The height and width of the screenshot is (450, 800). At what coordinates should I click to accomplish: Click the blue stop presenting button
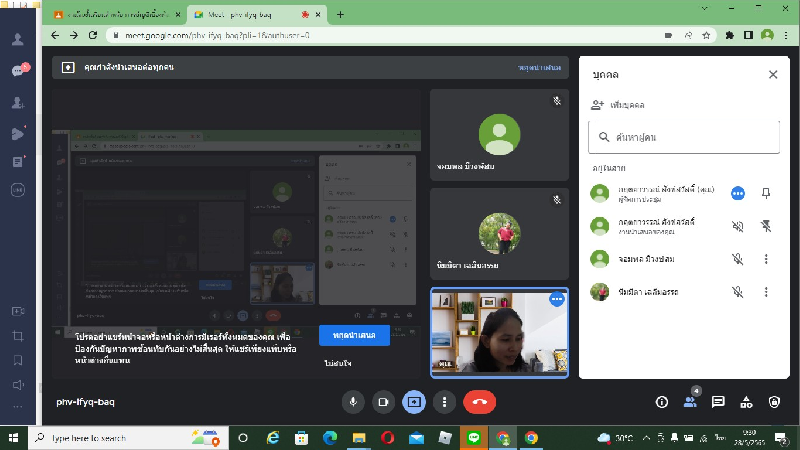(x=354, y=335)
